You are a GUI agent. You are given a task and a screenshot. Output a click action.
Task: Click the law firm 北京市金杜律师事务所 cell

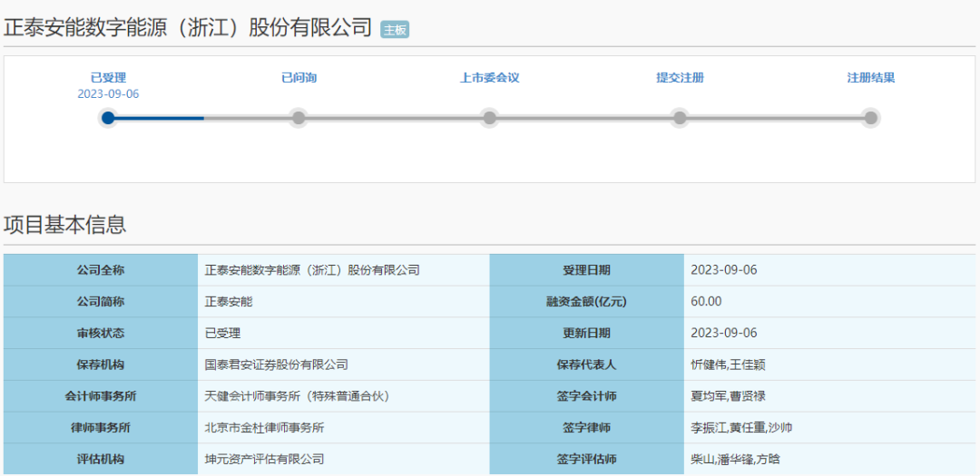[x=344, y=428]
